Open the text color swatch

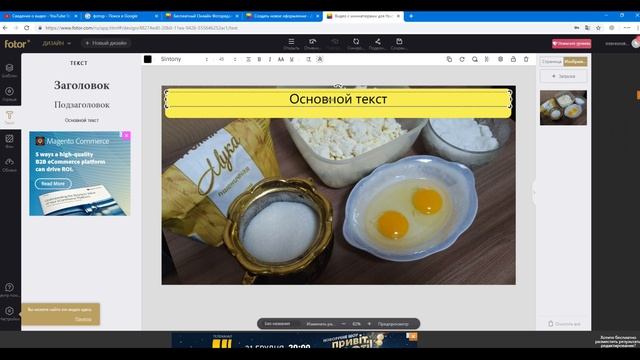point(148,59)
